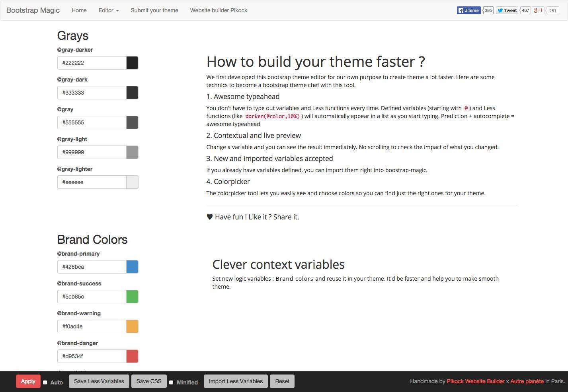Click the @gray-lighter input with #eeeeee
This screenshot has height=392, width=568.
pyautogui.click(x=92, y=182)
